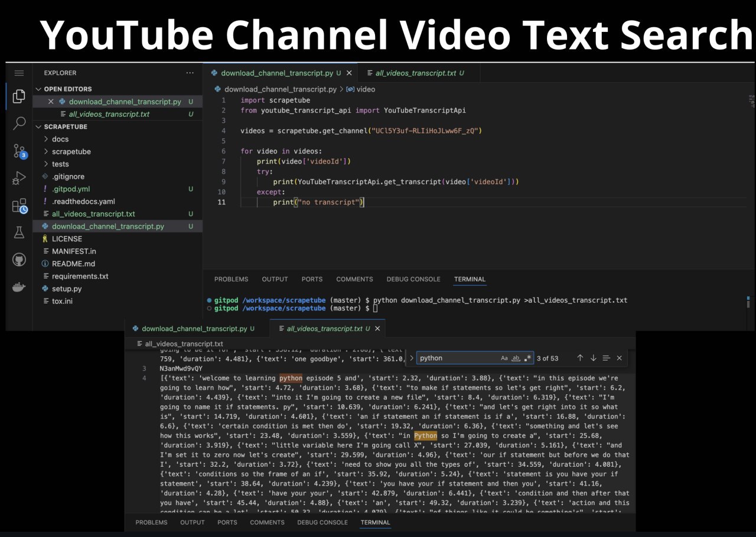Image resolution: width=756 pixels, height=537 pixels.
Task: Open the GitHub view in activity bar
Action: click(19, 260)
